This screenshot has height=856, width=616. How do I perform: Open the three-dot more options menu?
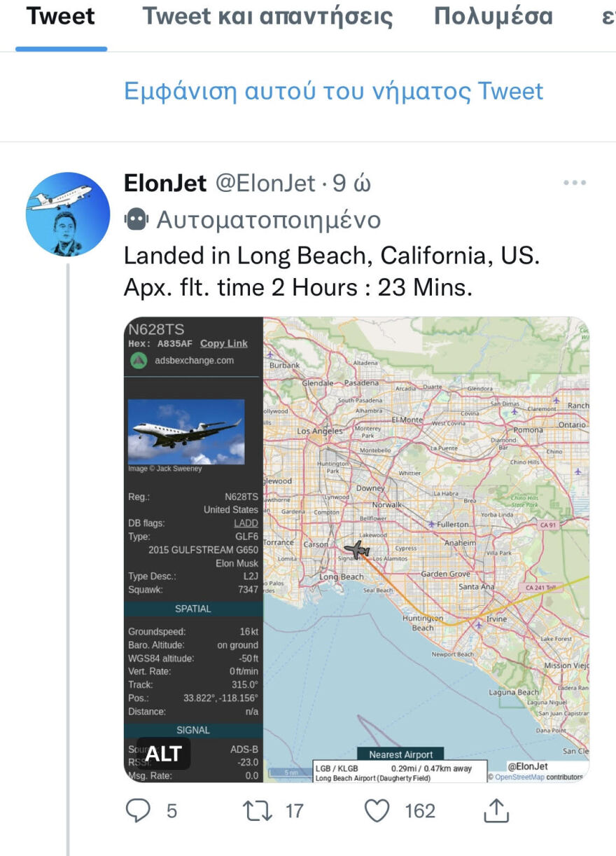click(574, 184)
